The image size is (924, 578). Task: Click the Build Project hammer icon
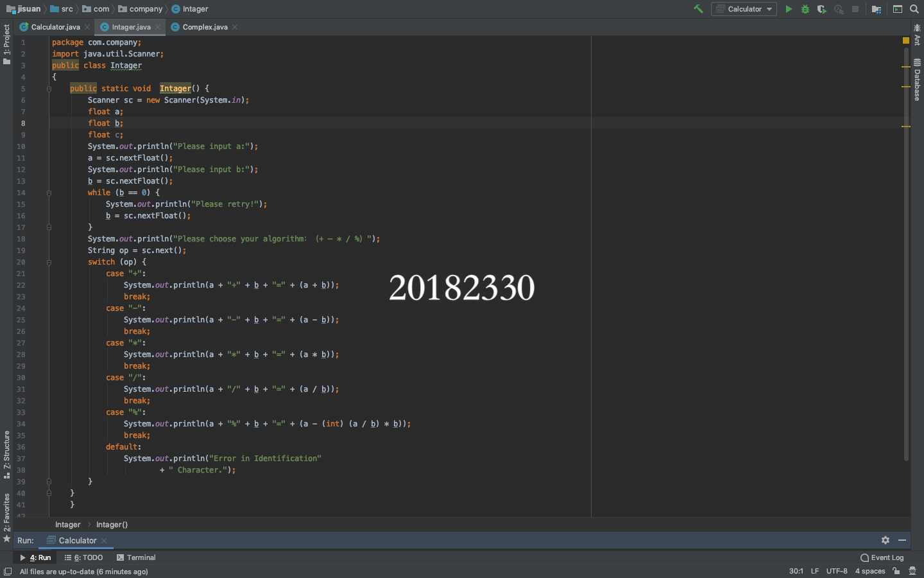[698, 9]
